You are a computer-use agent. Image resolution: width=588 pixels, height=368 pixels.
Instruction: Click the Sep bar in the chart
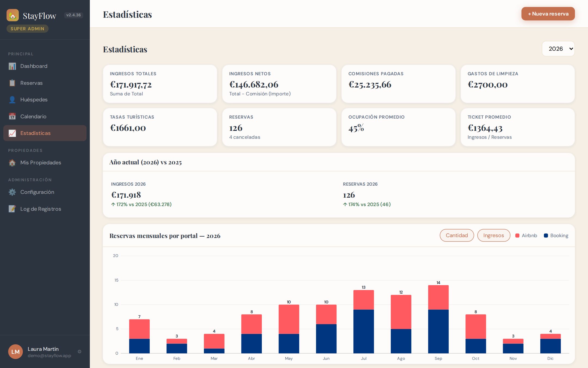coord(438,319)
